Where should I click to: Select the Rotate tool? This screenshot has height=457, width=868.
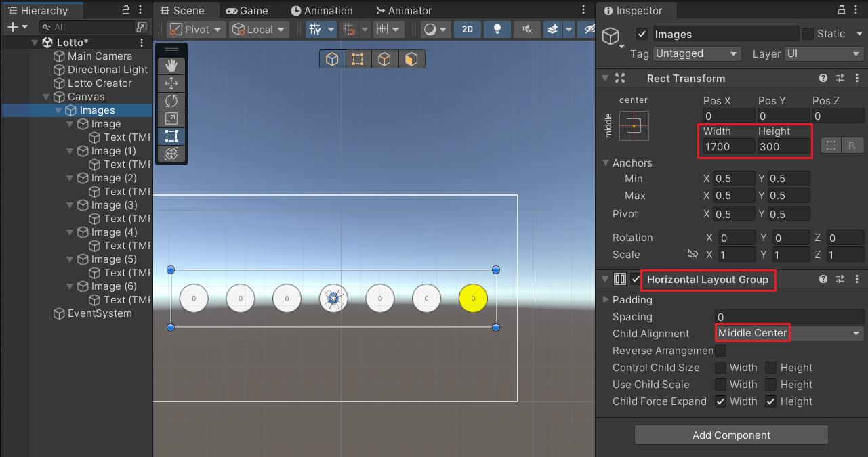171,101
